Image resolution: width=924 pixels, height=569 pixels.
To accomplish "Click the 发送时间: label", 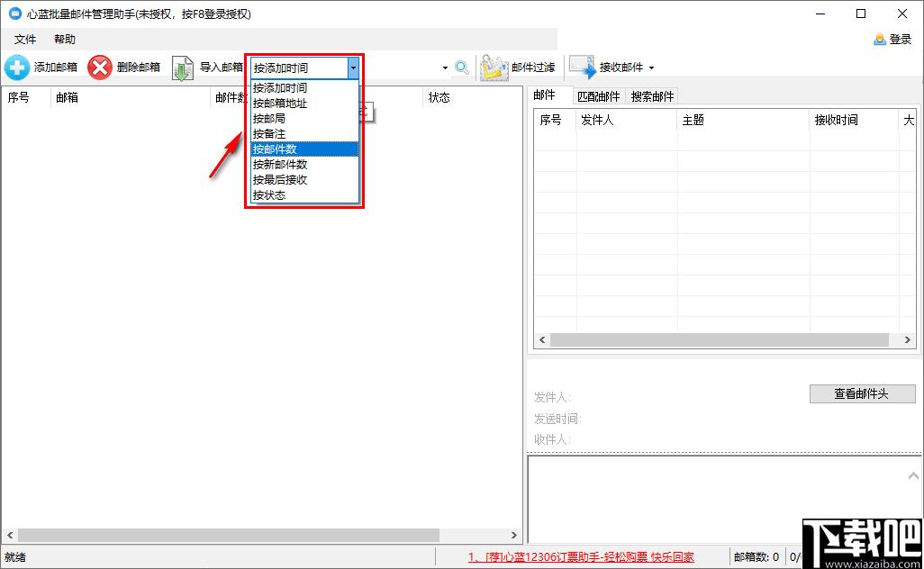I will pyautogui.click(x=557, y=419).
